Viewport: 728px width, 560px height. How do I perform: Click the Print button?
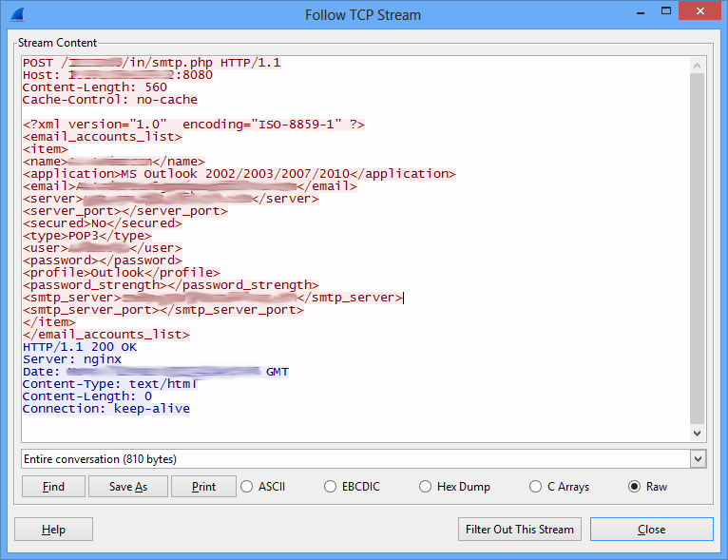coord(203,486)
